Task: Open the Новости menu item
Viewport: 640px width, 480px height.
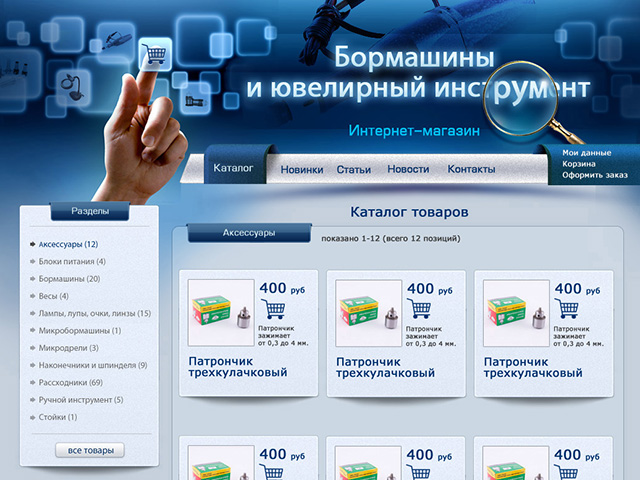Action: [x=408, y=169]
